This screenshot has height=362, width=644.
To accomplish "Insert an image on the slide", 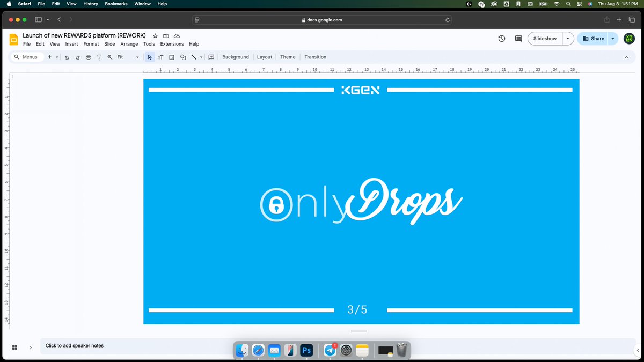I will pyautogui.click(x=171, y=57).
